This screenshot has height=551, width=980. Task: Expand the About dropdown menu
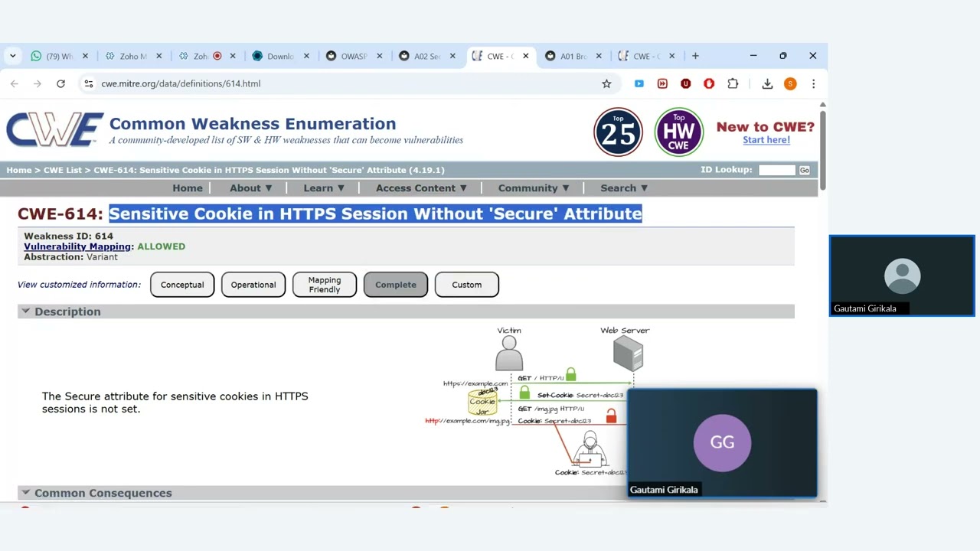coord(251,187)
